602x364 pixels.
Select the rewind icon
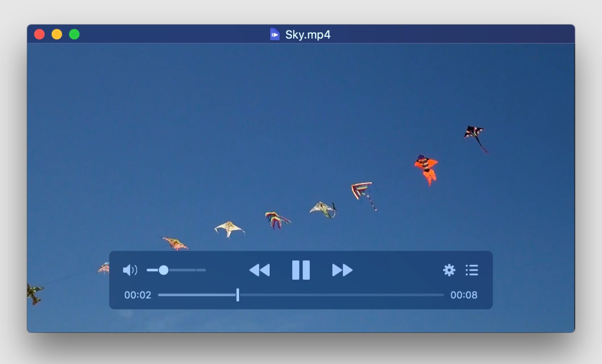pos(260,270)
